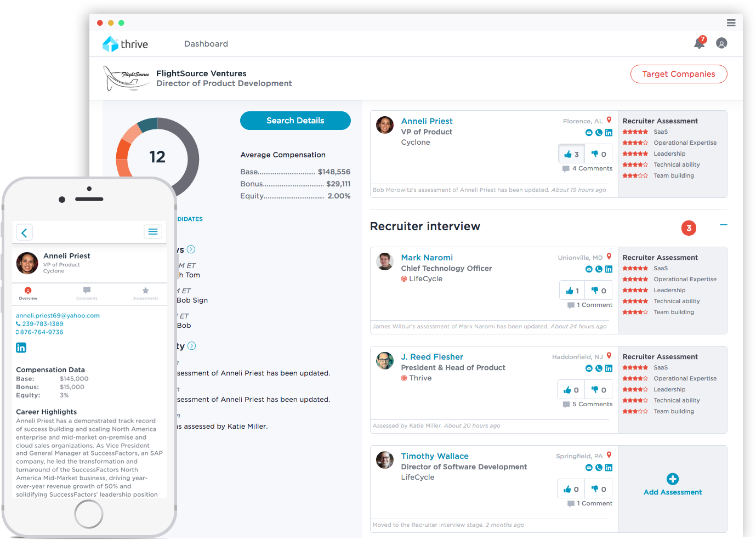Click the thrive logo

125,44
